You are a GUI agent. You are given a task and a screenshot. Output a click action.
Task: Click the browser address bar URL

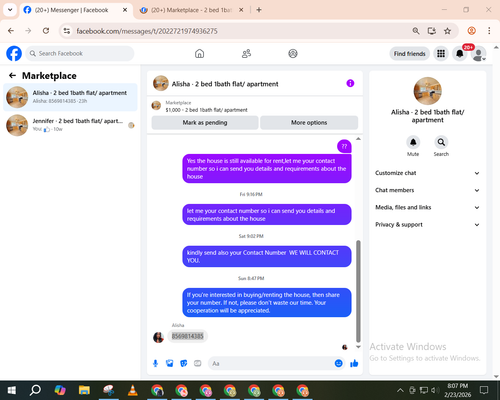click(x=147, y=31)
